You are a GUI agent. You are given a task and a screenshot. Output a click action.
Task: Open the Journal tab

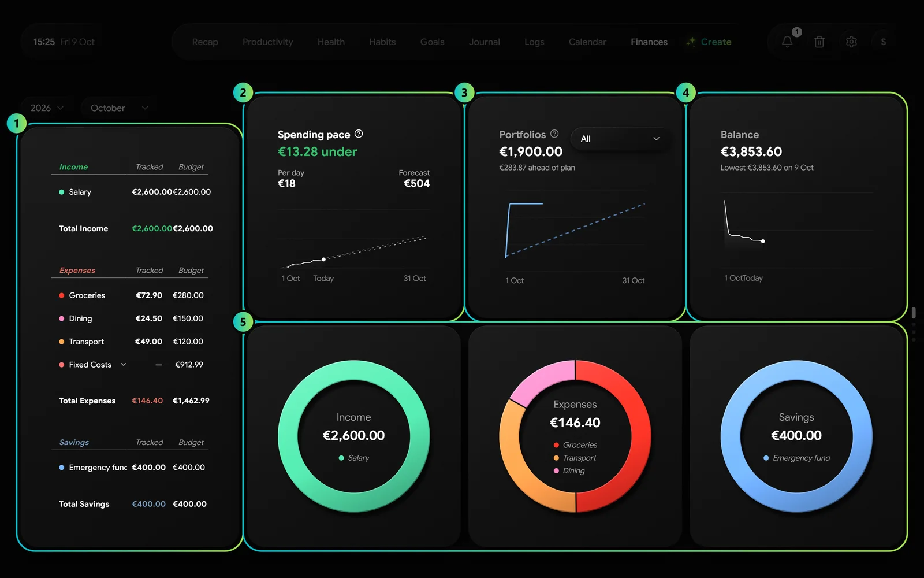[485, 42]
